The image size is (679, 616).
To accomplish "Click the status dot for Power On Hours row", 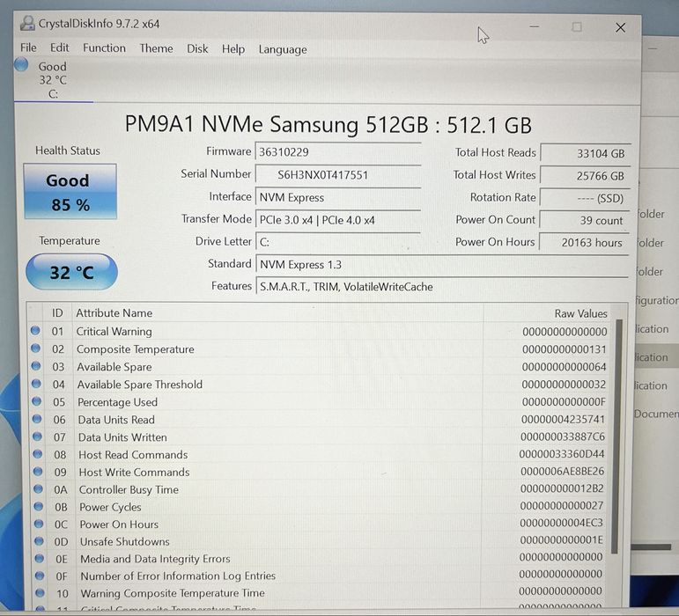I will tap(39, 524).
